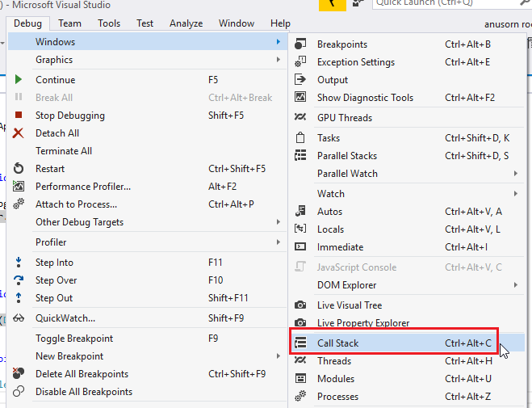532x408 pixels.
Task: Click the Step Into arrow icon
Action: [19, 262]
